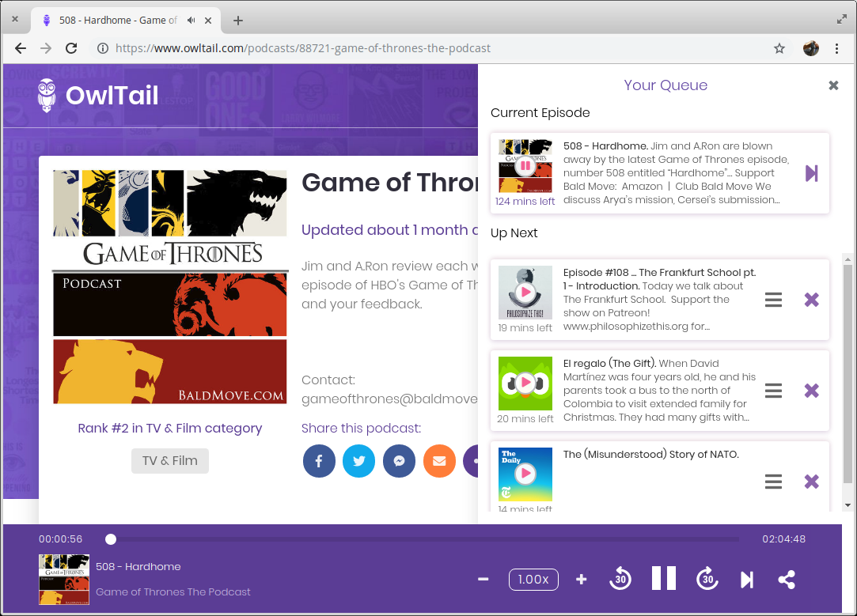
Task: Play the El regalo episode thumbnail
Action: coord(525,383)
